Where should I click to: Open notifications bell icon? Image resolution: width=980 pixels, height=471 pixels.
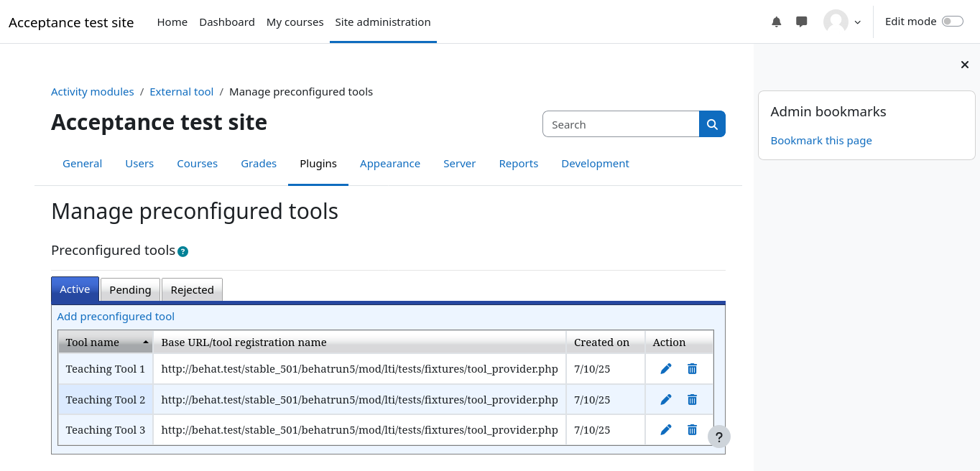point(776,22)
